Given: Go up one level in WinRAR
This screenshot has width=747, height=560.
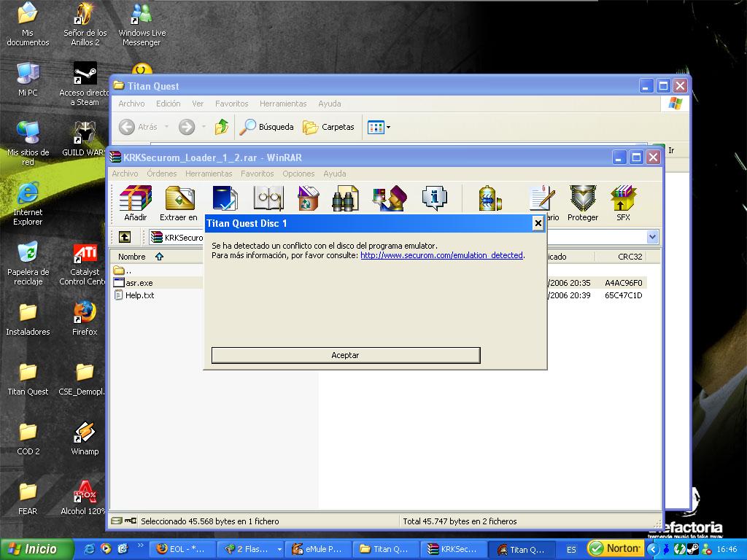Looking at the screenshot, I should point(125,237).
